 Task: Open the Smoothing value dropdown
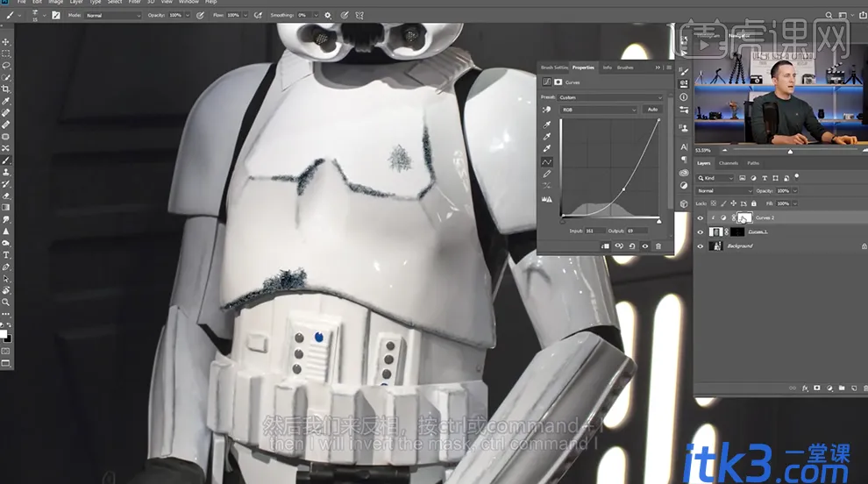[x=317, y=16]
